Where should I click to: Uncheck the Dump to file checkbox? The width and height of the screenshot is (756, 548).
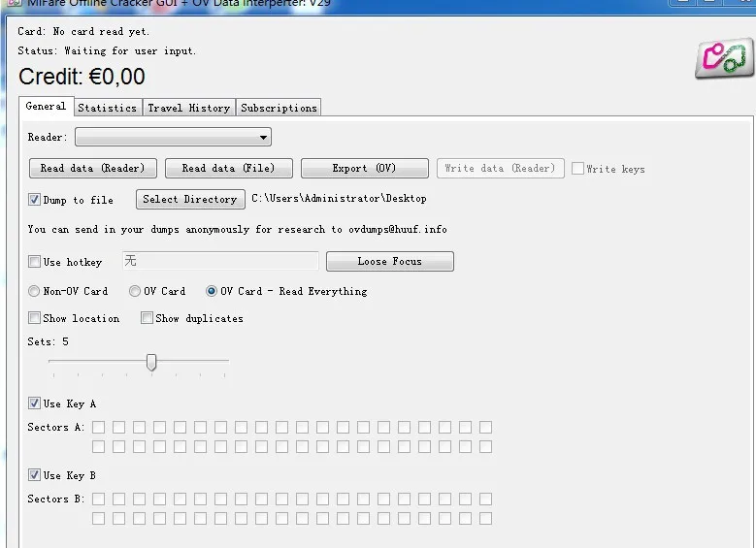click(x=34, y=200)
